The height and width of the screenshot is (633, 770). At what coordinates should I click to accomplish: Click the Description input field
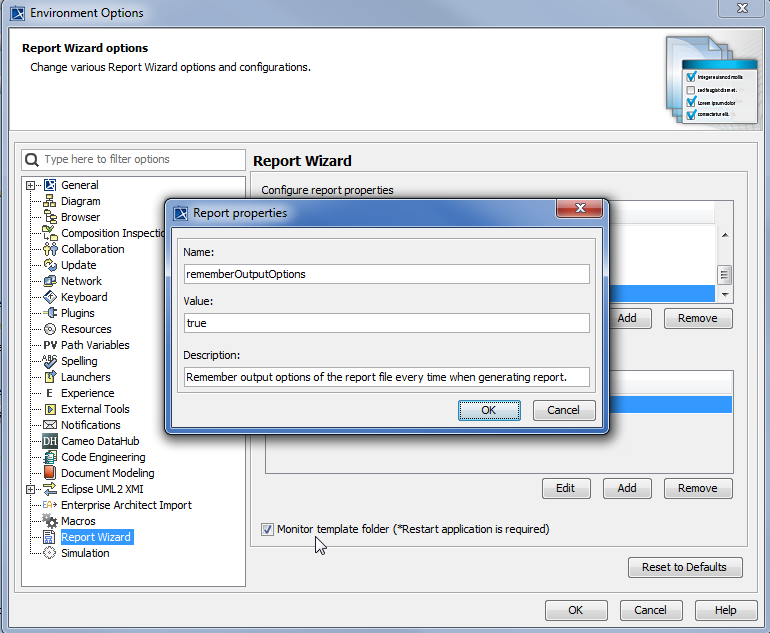386,377
